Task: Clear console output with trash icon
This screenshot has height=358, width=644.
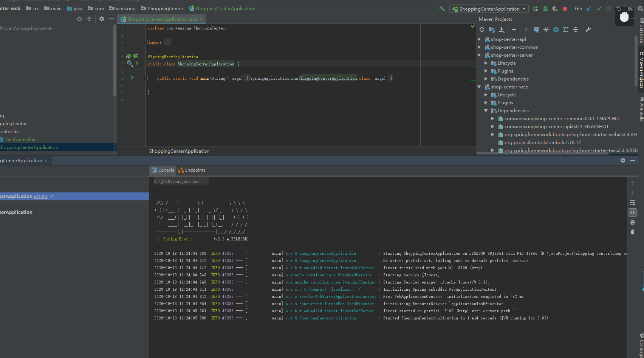Action: coord(633,232)
